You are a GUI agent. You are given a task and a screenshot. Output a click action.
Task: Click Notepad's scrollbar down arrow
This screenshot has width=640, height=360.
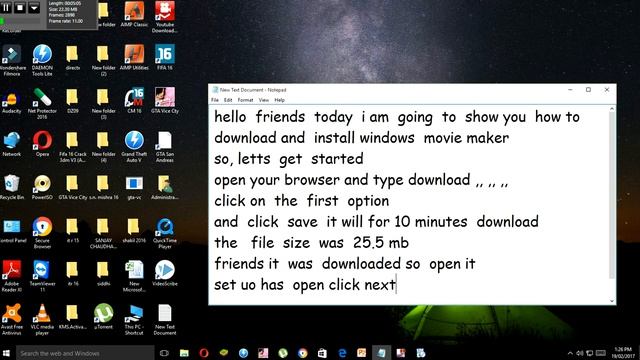611,301
